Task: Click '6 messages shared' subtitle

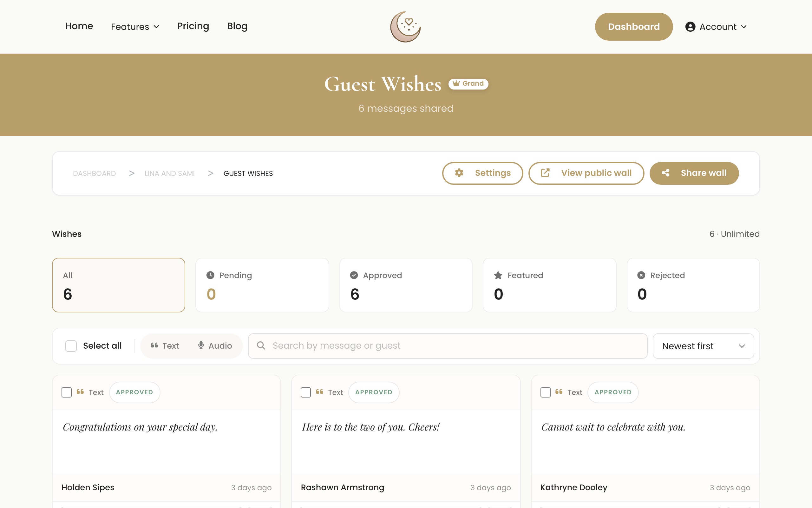Action: click(406, 108)
